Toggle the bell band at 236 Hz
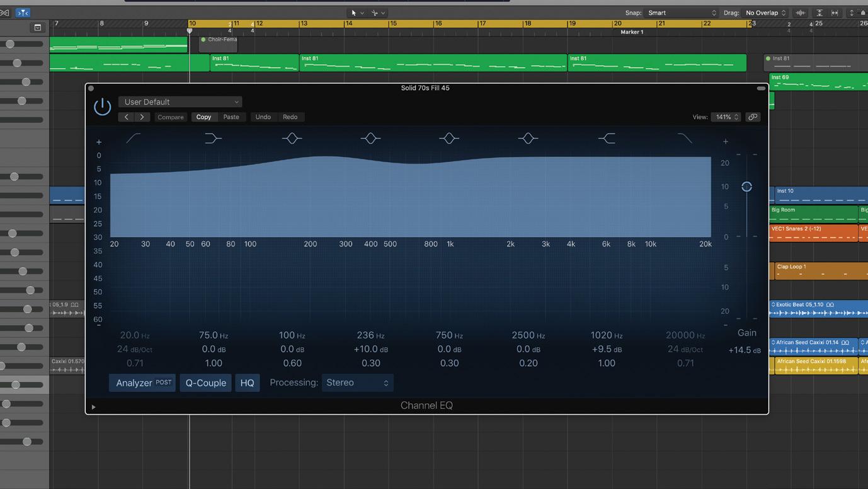 (370, 138)
